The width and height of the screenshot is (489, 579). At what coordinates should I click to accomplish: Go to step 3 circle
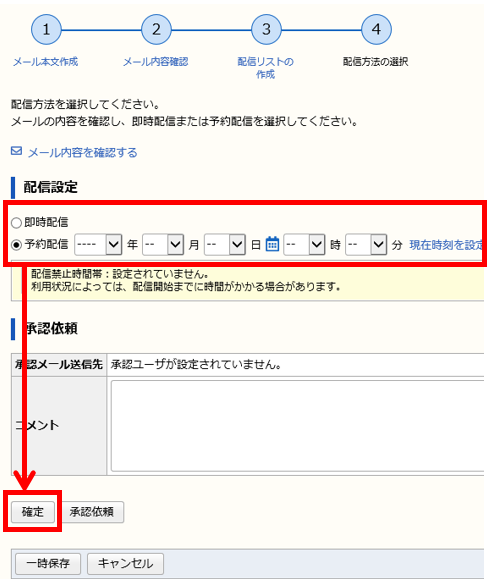coord(266,30)
